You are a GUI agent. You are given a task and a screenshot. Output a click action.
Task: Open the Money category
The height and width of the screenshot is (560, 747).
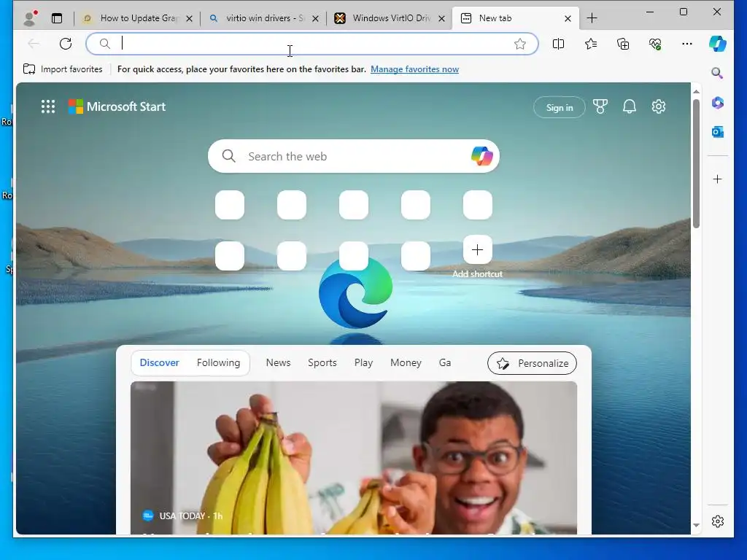[406, 363]
